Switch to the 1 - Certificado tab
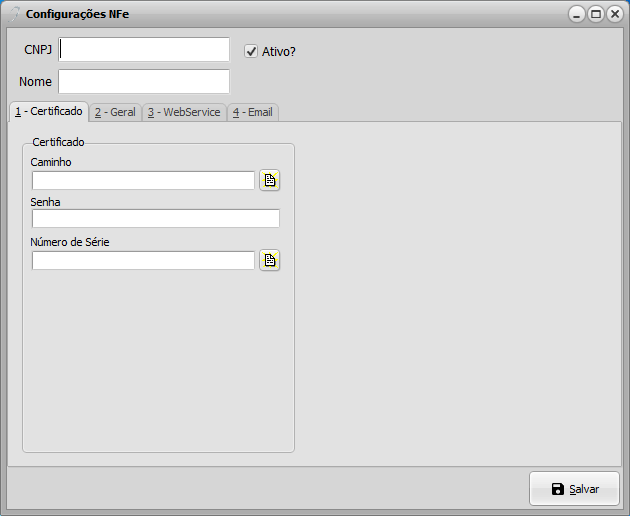The height and width of the screenshot is (516, 630). pyautogui.click(x=49, y=111)
